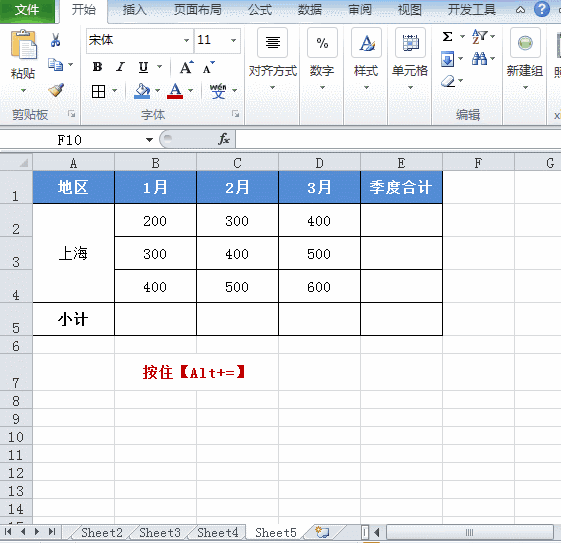Toggle Bold formatting
This screenshot has width=561, height=543.
(97, 67)
